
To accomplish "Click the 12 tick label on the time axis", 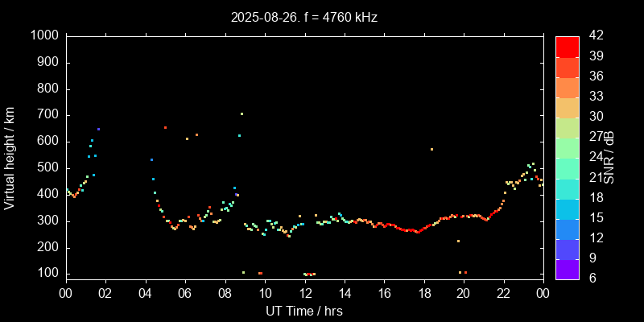I will click(x=304, y=292).
